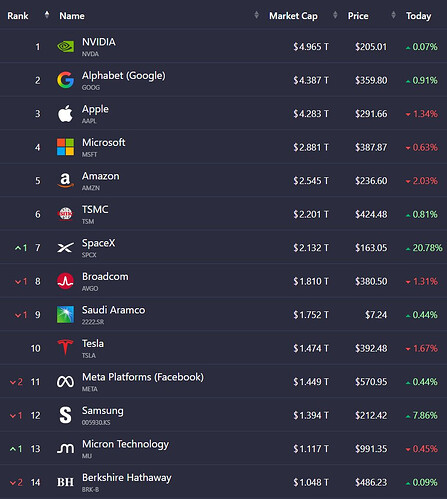The image size is (447, 499).
Task: Click the NVIDIA logo icon
Action: 65,47
